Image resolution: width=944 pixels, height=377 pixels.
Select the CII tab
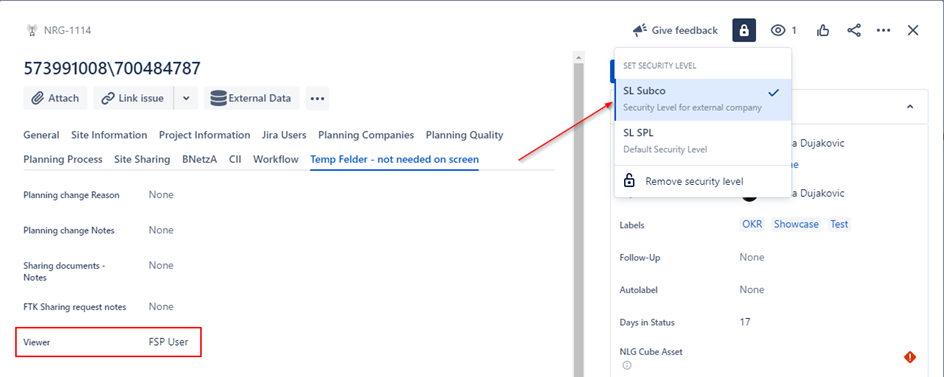(x=235, y=160)
